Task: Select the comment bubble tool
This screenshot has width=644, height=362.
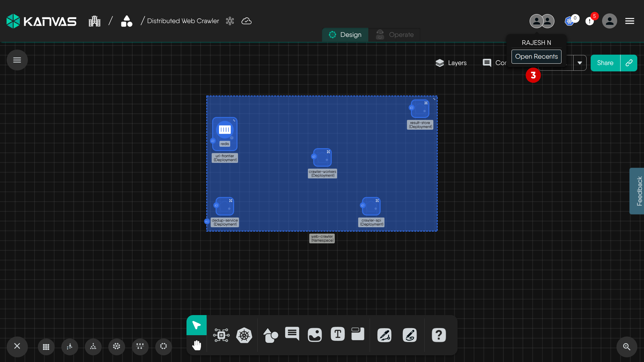Action: (x=292, y=334)
